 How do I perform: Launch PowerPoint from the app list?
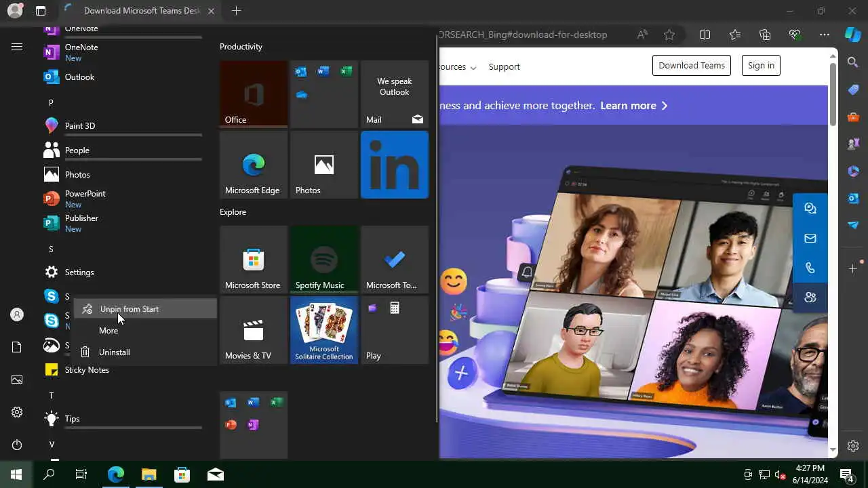[122, 199]
